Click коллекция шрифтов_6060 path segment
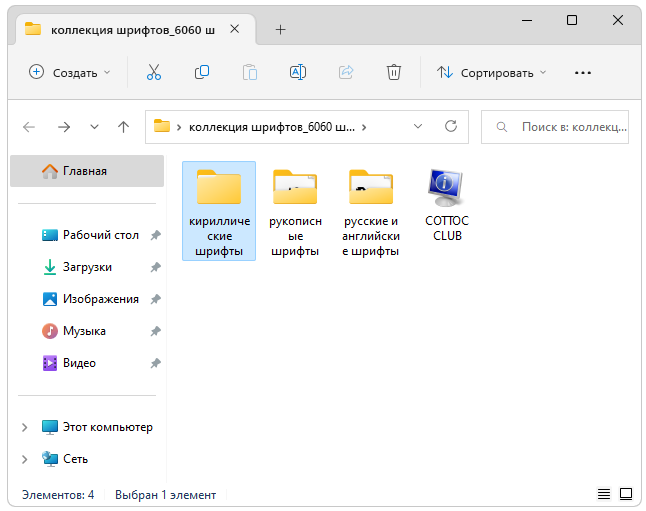 [272, 127]
